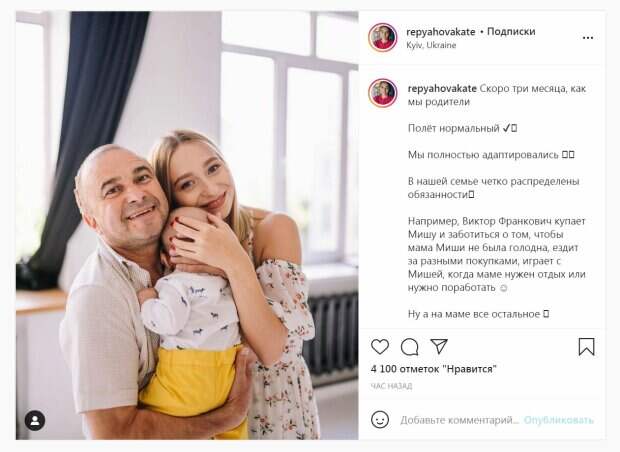620x452 pixels.
Task: Toggle the Подписки following button
Action: (x=511, y=32)
